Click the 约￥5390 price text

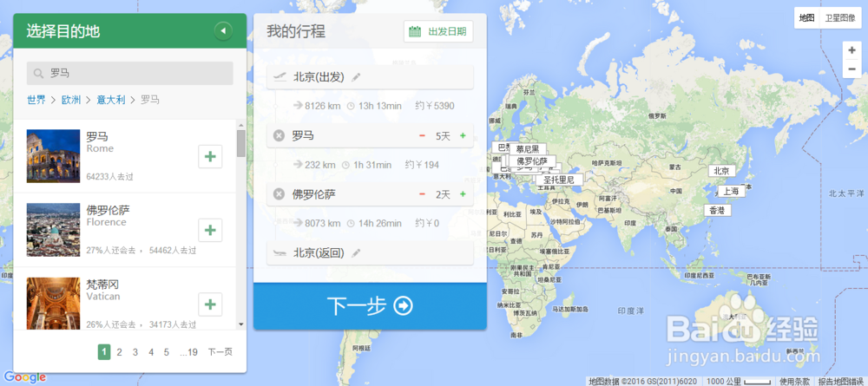pyautogui.click(x=435, y=106)
